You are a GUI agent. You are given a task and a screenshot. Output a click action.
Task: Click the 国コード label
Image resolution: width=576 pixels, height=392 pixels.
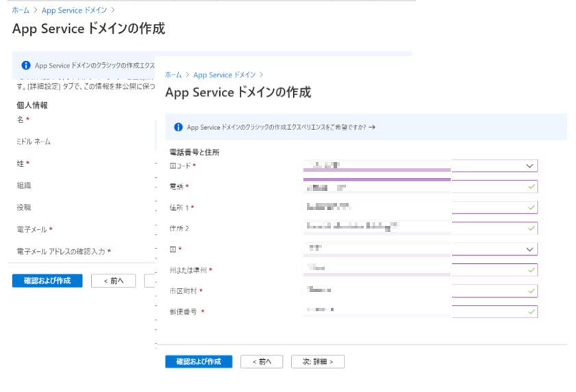point(180,166)
